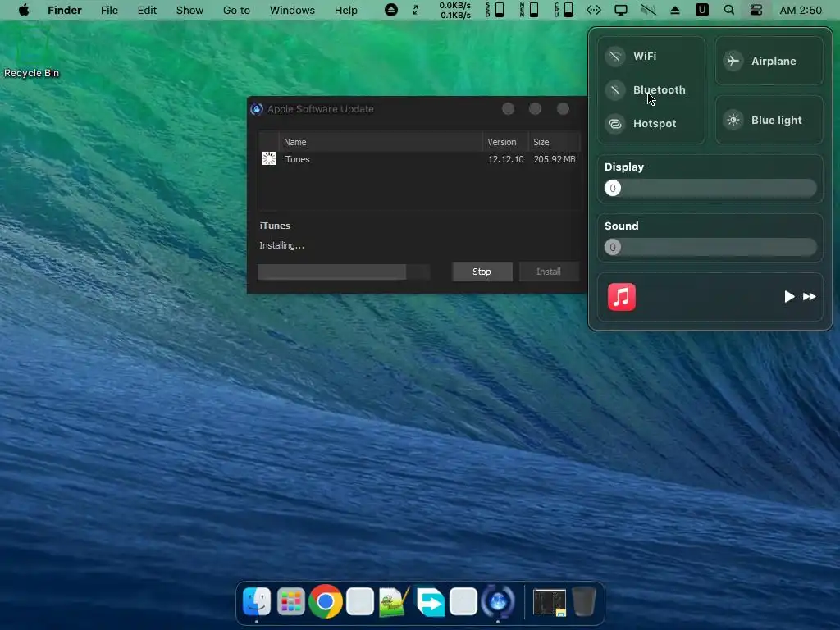
Task: Click the Display brightness slider
Action: 710,188
